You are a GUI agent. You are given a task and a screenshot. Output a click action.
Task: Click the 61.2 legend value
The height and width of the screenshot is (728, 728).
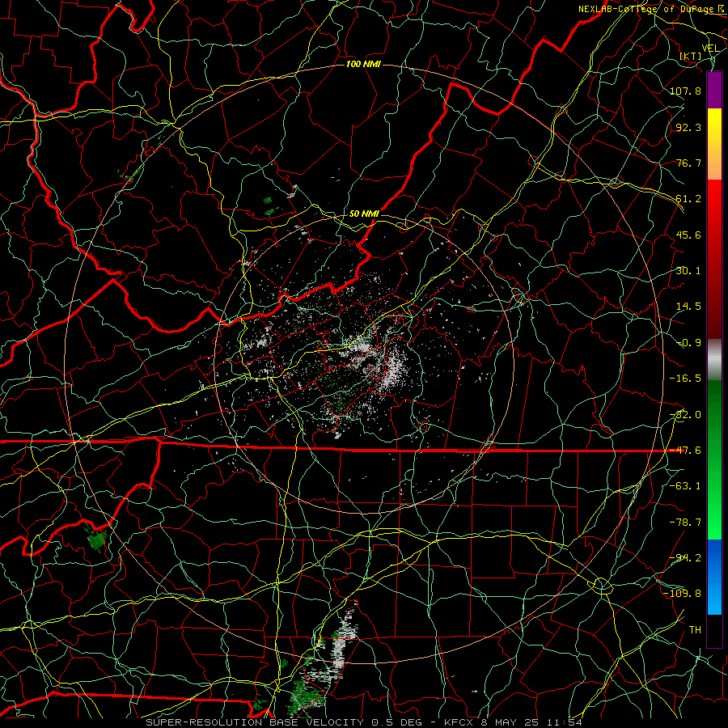pos(688,199)
